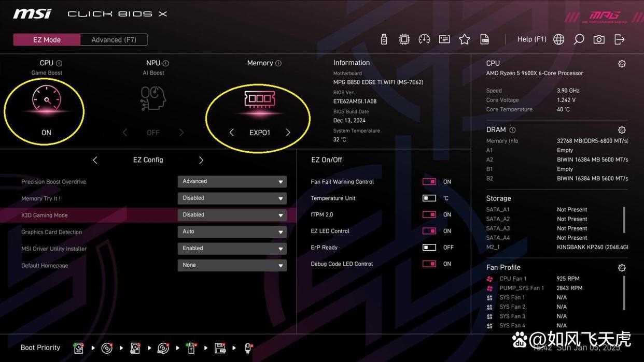The height and width of the screenshot is (362, 644).
Task: Open Graphics Card Detection dropdown
Action: [x=232, y=231]
